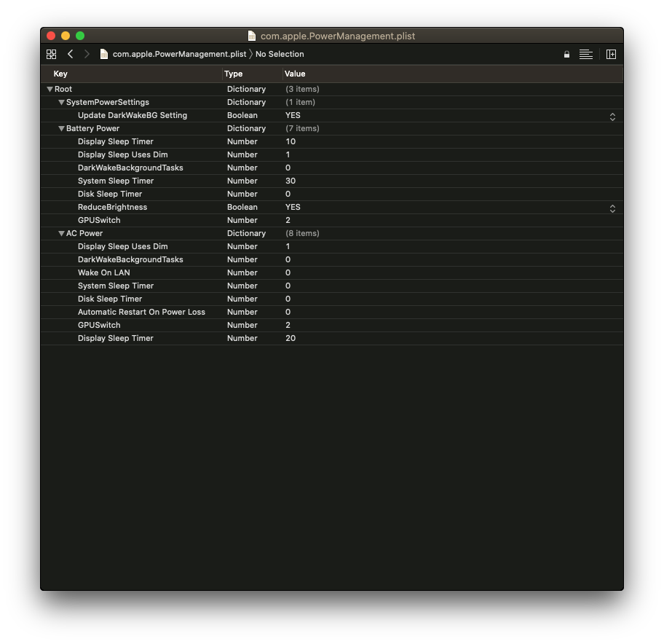
Task: Zoom the window with green button
Action: pos(80,36)
